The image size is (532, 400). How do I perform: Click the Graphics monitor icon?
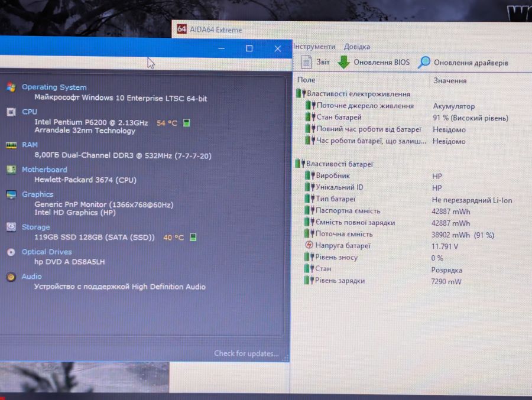point(11,195)
